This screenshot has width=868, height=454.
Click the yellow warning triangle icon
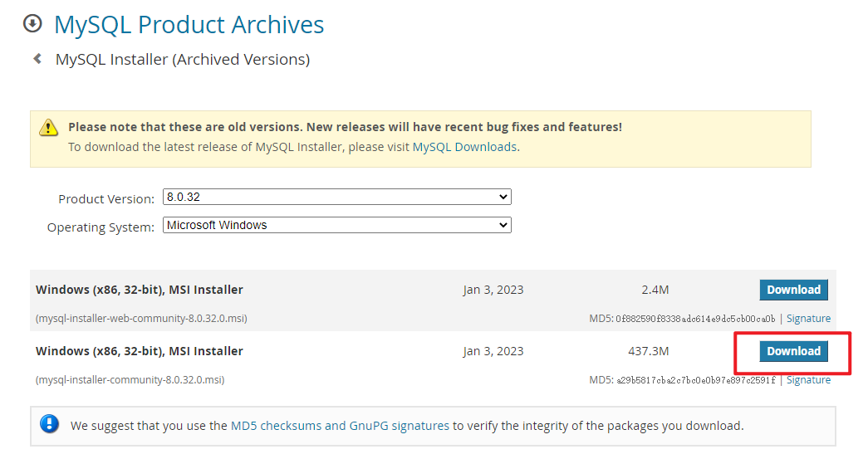click(49, 127)
